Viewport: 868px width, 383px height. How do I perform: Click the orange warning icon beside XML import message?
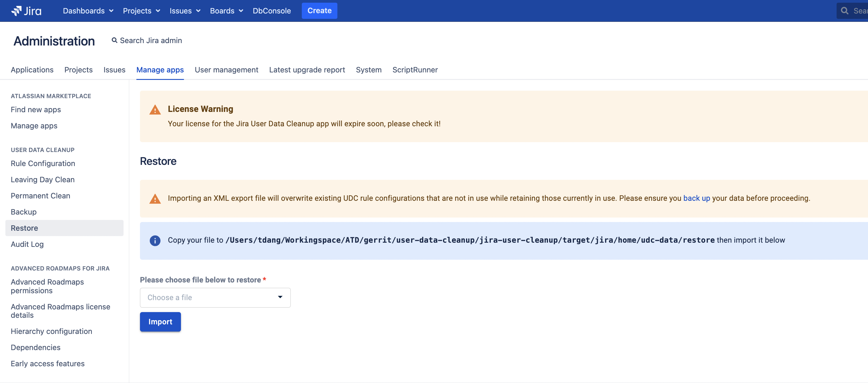[x=155, y=199]
